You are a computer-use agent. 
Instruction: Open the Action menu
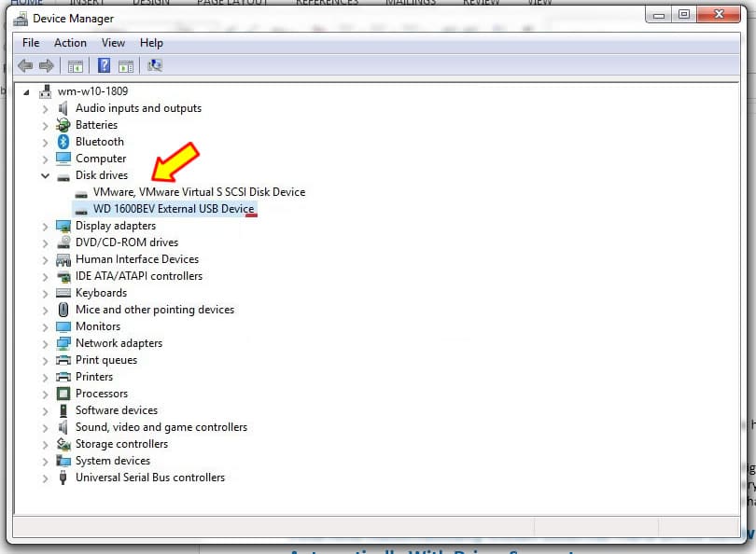70,43
